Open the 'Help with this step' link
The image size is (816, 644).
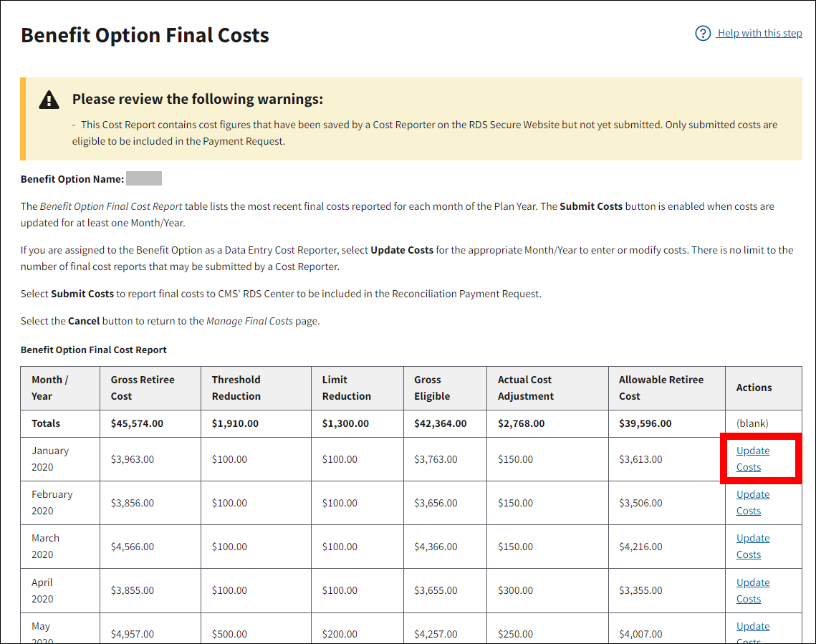coord(759,33)
